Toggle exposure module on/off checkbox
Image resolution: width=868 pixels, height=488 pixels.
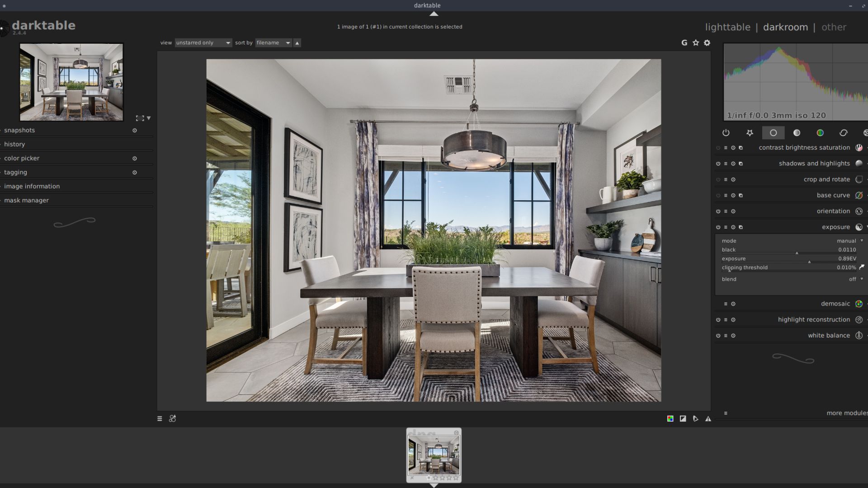[x=718, y=227]
